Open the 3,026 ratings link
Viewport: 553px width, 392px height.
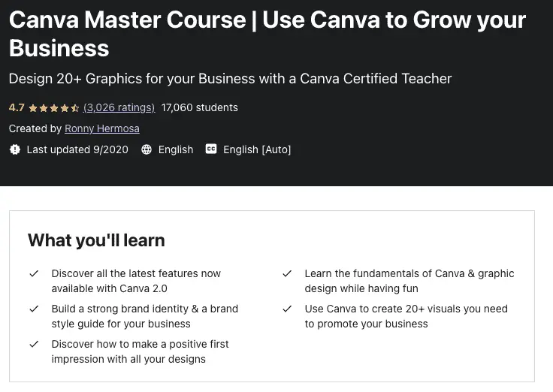[x=119, y=107]
